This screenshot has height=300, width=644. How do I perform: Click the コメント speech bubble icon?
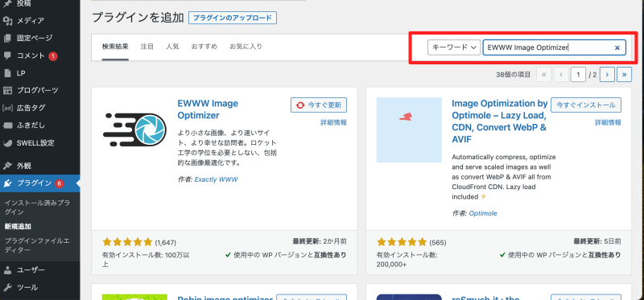(x=7, y=55)
